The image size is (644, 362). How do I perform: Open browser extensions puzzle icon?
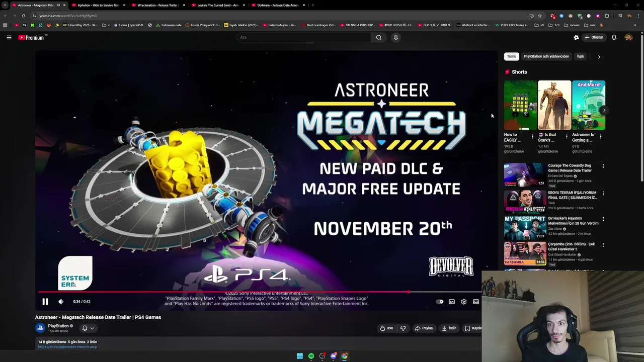[x=607, y=16]
